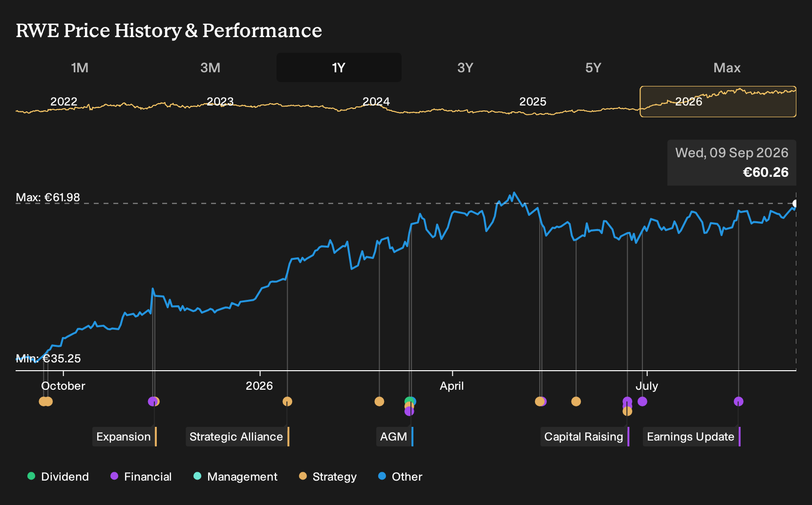The height and width of the screenshot is (505, 812).
Task: Select the bottom orange marker above Capital Raising
Action: pyautogui.click(x=627, y=412)
